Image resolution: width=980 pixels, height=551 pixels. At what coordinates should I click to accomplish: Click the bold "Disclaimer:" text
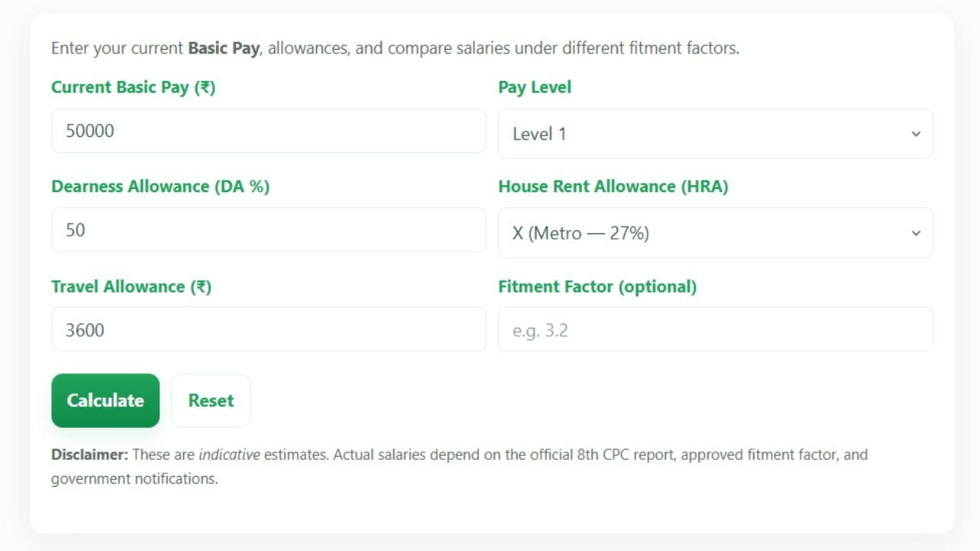point(90,455)
